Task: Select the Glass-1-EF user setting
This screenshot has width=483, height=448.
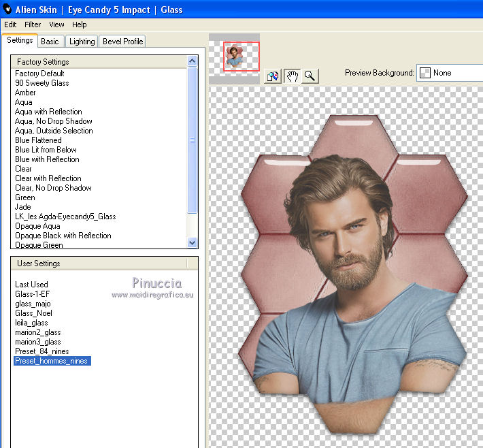Action: [33, 294]
